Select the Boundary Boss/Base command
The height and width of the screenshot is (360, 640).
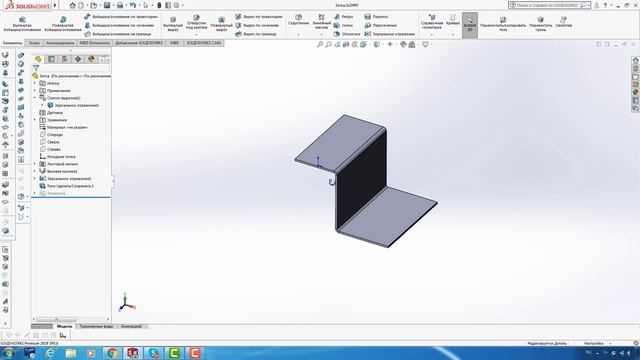[x=118, y=34]
